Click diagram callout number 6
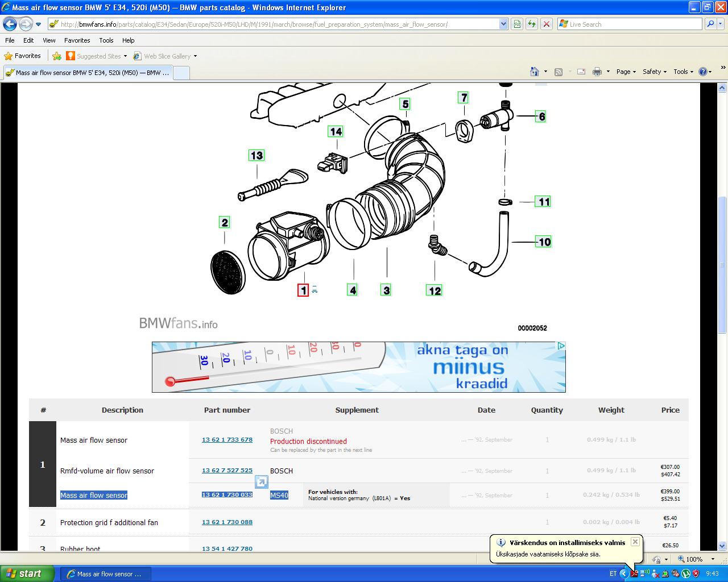This screenshot has height=582, width=728. pyautogui.click(x=541, y=117)
